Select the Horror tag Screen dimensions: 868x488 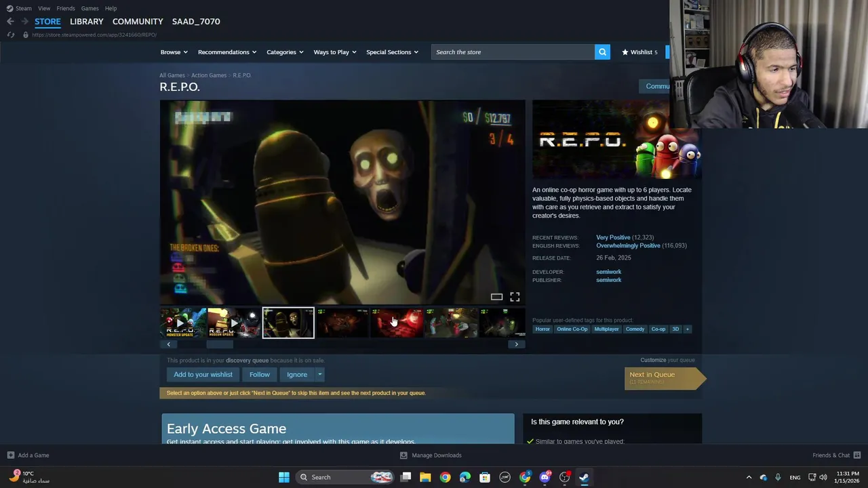coord(542,329)
